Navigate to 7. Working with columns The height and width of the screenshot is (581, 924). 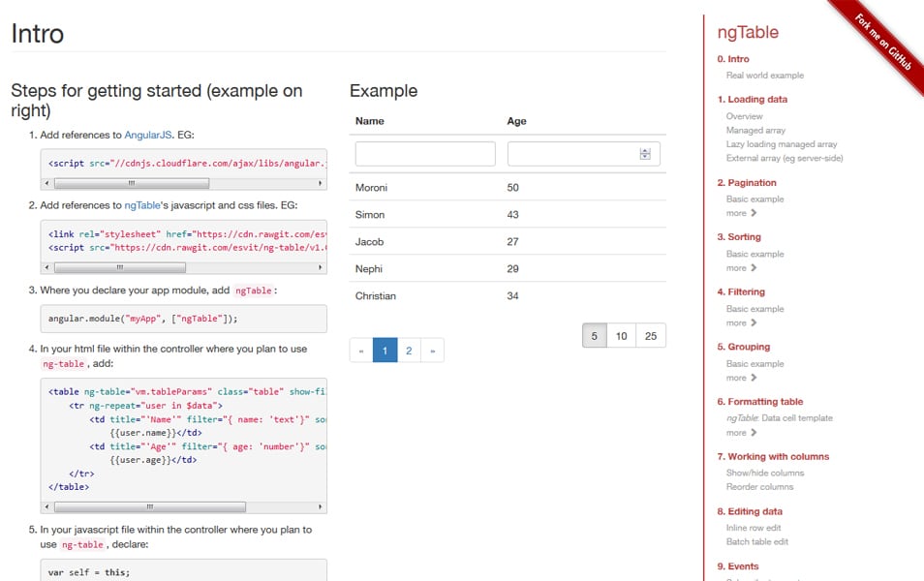coord(773,457)
